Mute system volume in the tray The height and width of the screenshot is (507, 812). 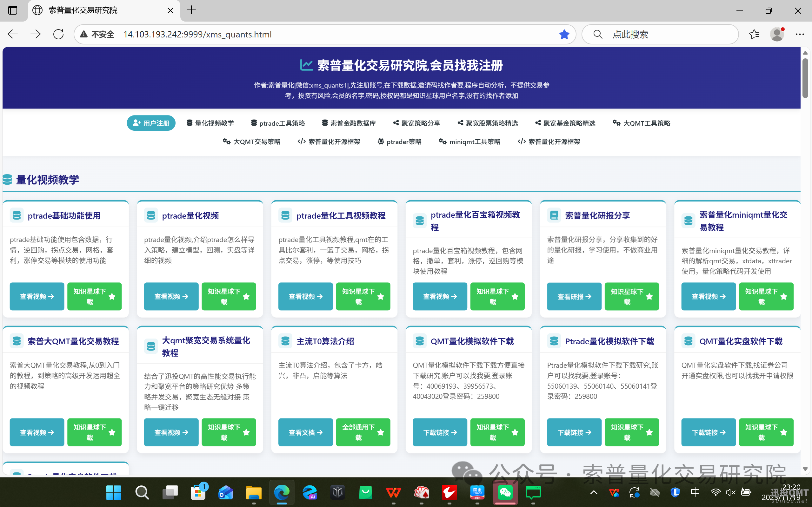(730, 493)
